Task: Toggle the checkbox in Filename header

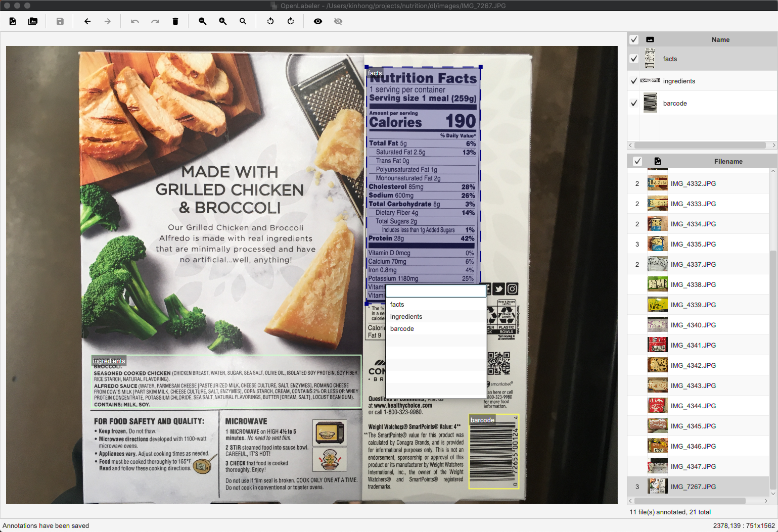Action: (x=637, y=161)
